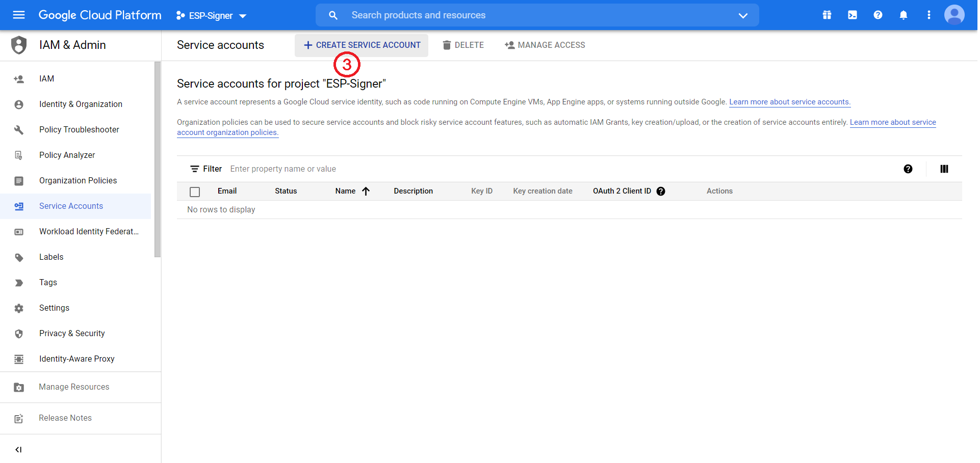Click the Privacy & Security shield icon

19,334
